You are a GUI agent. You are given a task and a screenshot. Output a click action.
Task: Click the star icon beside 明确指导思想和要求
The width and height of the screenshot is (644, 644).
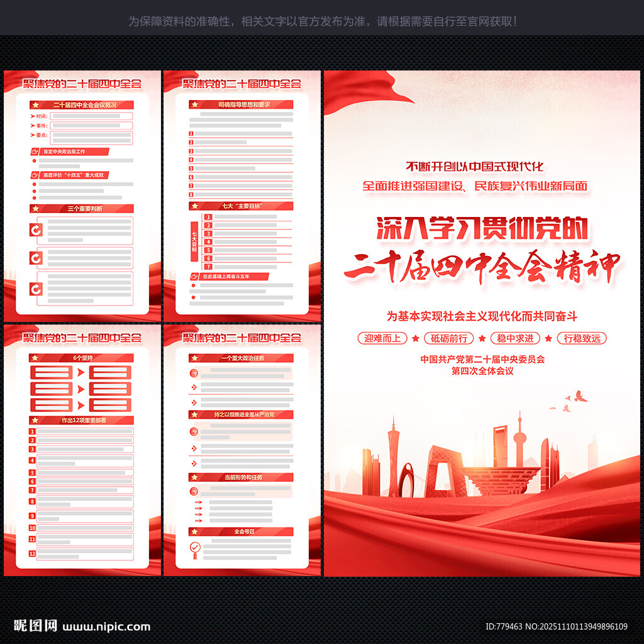(195, 105)
